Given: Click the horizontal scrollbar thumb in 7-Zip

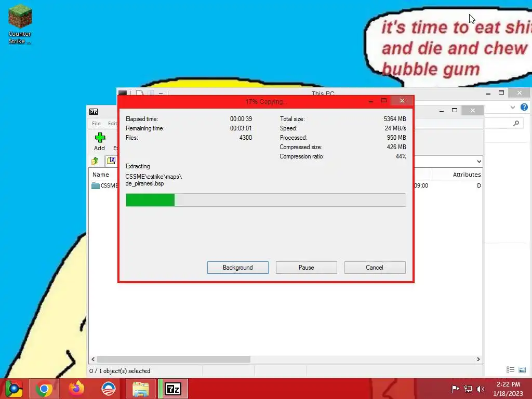Looking at the screenshot, I should 174,360.
